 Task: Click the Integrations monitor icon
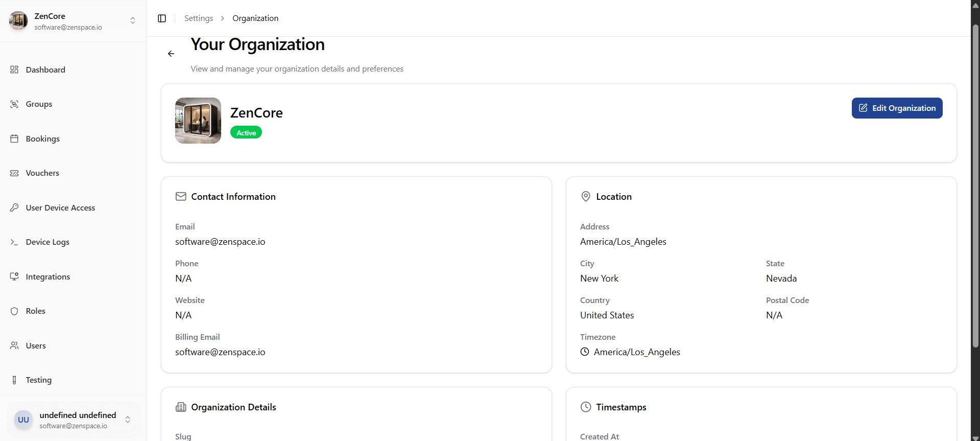14,276
